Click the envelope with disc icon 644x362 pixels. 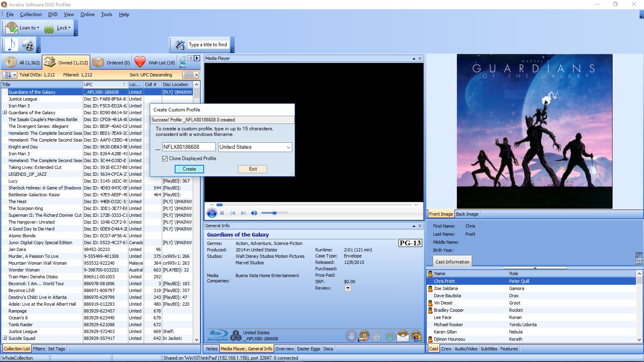coord(403,335)
